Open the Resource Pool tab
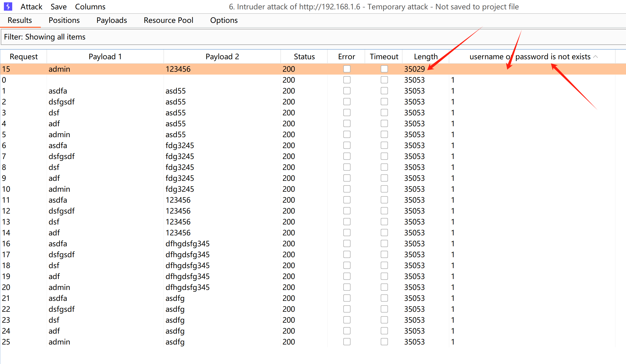This screenshot has height=364, width=626. pos(168,20)
